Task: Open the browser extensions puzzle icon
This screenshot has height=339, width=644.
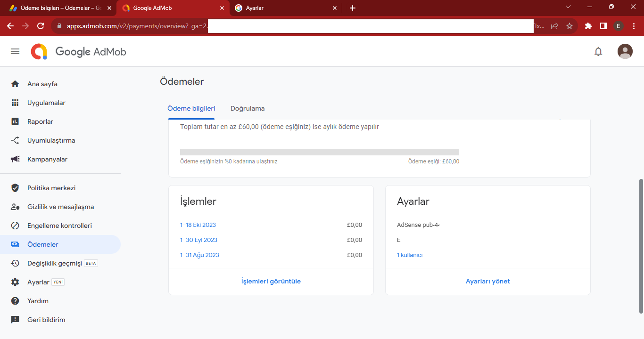Action: 588,26
